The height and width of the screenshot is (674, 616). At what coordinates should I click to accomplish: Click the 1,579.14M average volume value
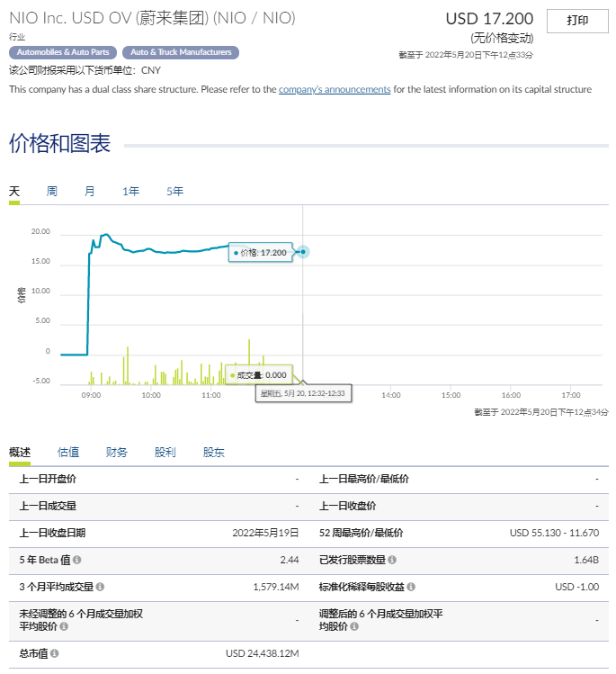point(276,587)
